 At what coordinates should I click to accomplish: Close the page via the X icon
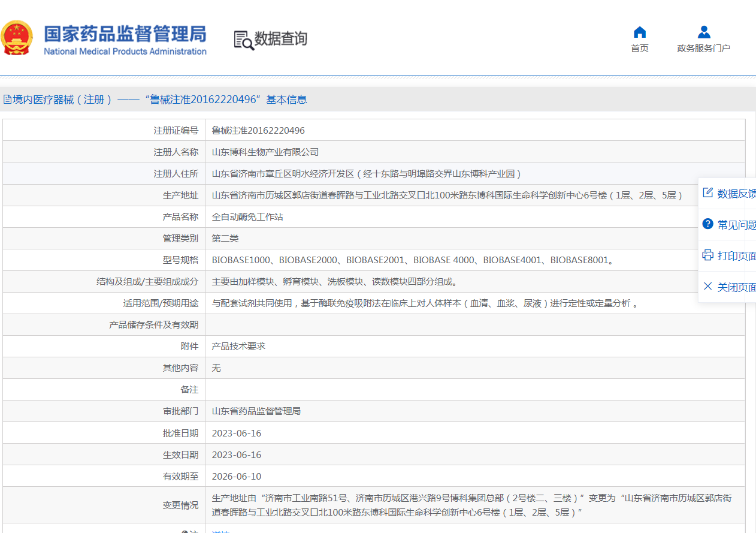pyautogui.click(x=707, y=287)
